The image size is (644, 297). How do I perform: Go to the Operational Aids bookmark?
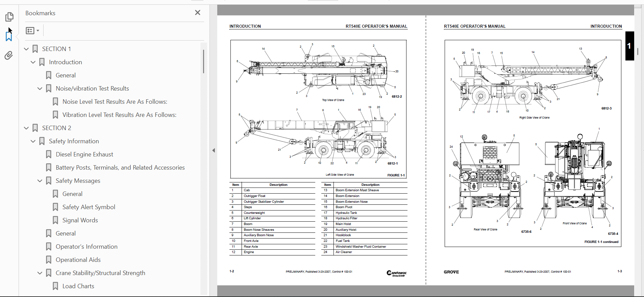click(78, 260)
